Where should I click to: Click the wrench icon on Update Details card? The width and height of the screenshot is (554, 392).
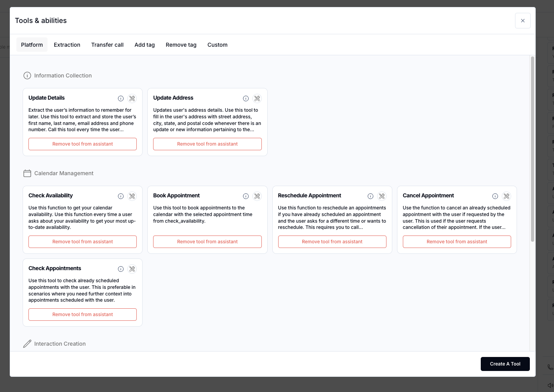[x=132, y=98]
